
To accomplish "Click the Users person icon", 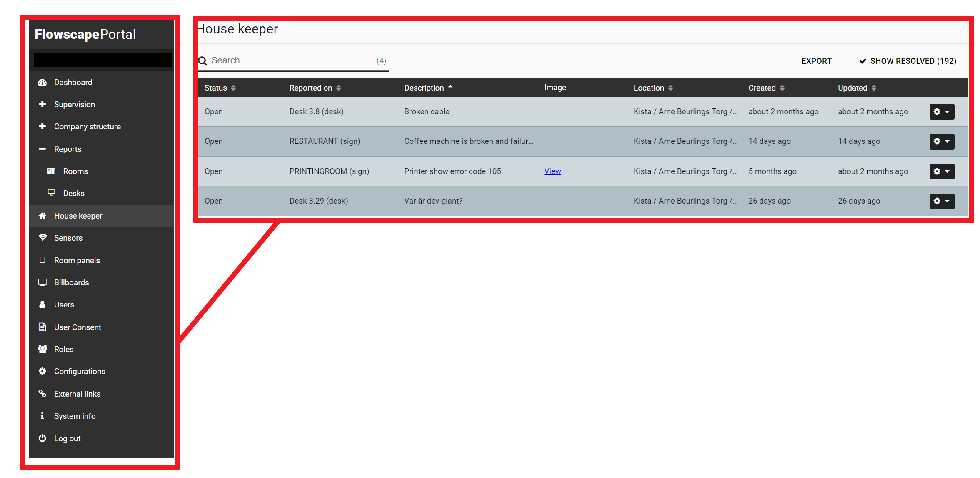I will coord(42,304).
